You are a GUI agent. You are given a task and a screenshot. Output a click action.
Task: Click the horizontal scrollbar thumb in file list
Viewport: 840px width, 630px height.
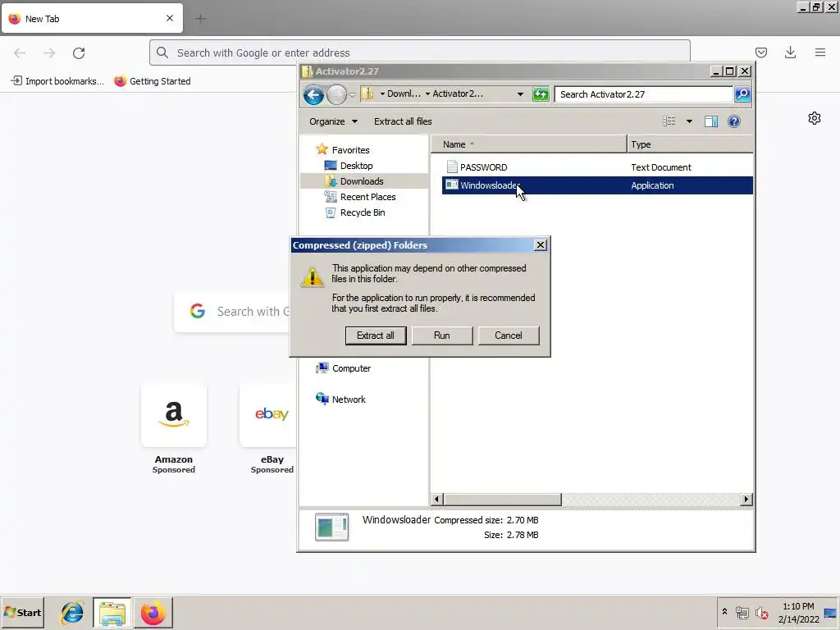(x=503, y=500)
